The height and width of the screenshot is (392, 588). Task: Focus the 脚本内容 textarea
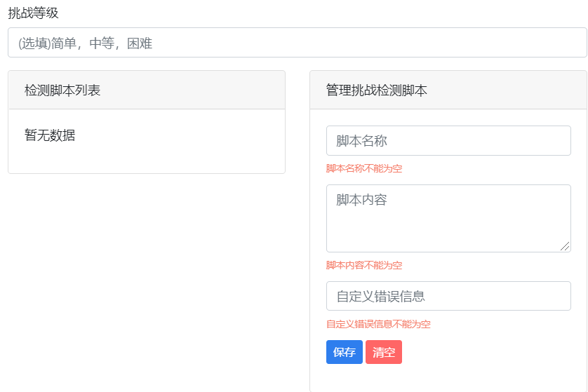tap(448, 218)
